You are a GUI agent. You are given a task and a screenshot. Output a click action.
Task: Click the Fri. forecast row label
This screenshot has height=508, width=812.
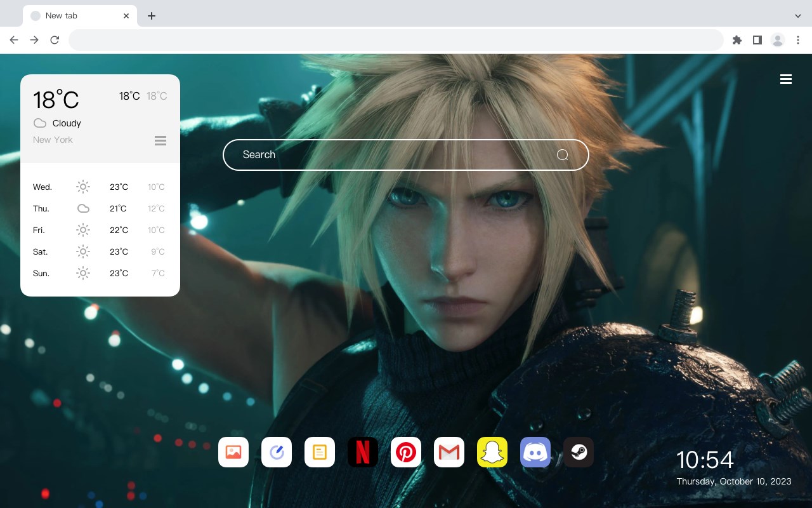click(x=39, y=231)
